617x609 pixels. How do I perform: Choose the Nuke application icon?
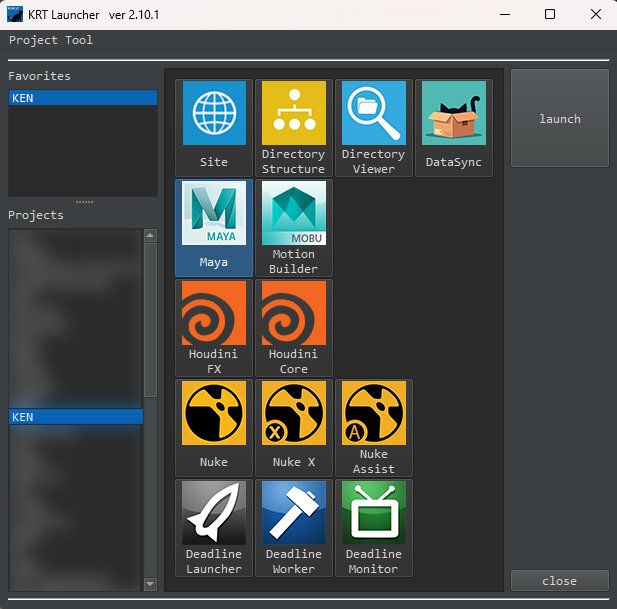click(x=214, y=413)
